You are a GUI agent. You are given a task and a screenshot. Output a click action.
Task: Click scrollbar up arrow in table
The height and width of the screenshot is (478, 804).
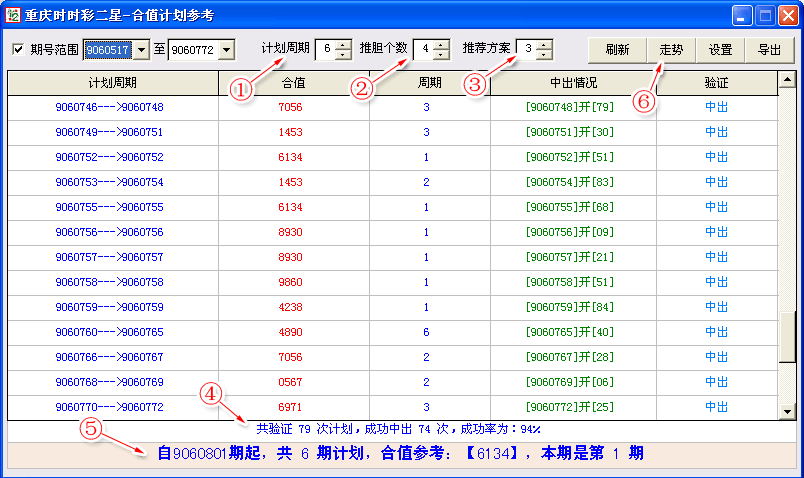point(787,80)
